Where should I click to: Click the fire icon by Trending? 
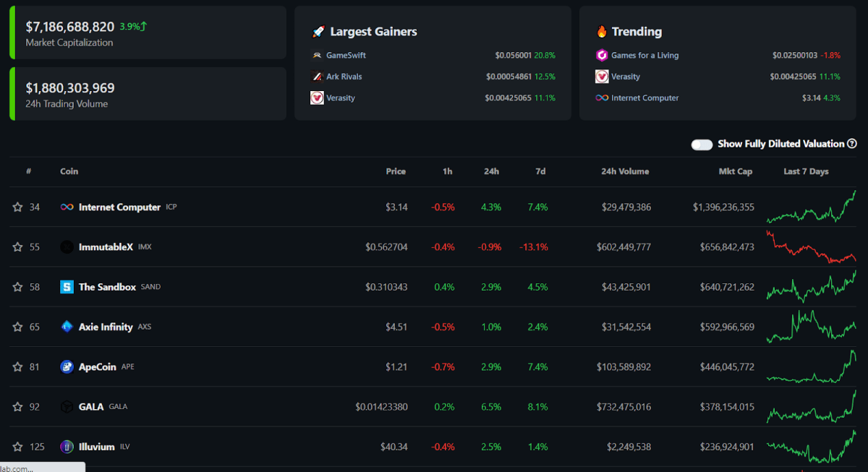tap(602, 32)
